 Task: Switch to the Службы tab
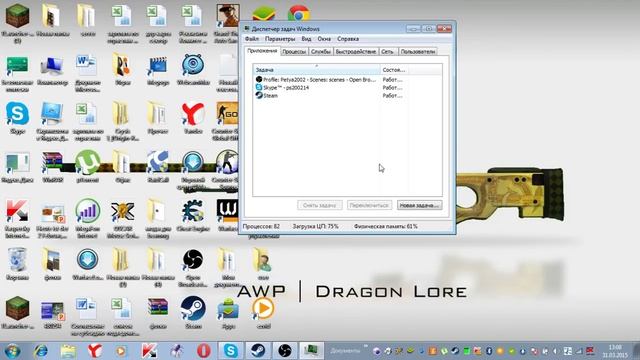click(x=320, y=52)
